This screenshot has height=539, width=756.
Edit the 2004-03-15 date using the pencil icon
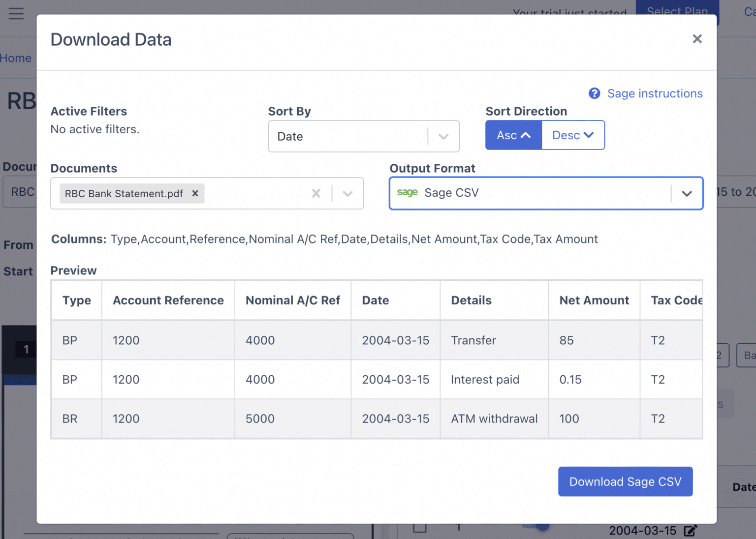(x=689, y=530)
